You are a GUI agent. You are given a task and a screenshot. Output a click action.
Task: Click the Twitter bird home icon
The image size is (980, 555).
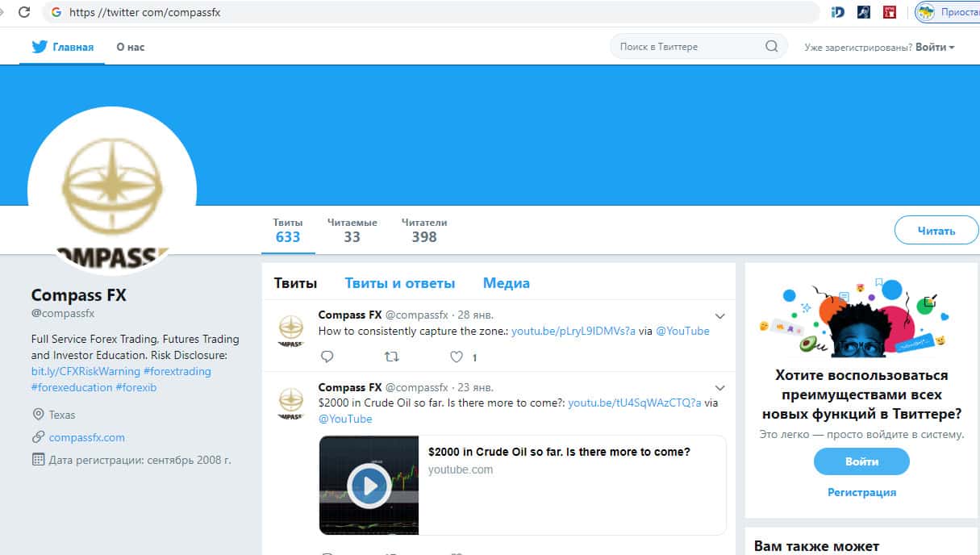pos(40,47)
